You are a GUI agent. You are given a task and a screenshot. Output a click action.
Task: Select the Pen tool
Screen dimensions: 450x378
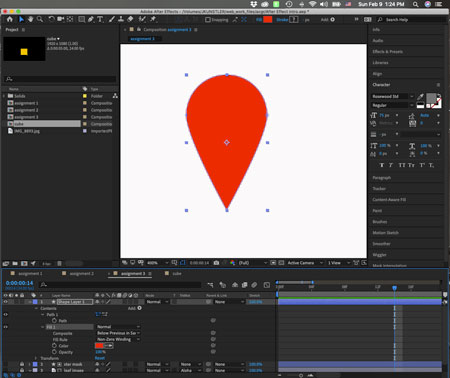(x=91, y=19)
